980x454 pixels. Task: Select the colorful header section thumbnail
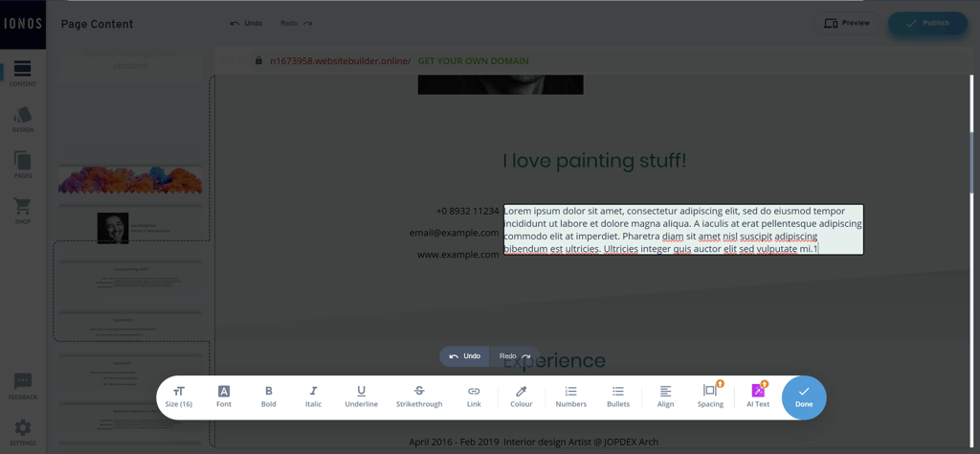point(130,181)
